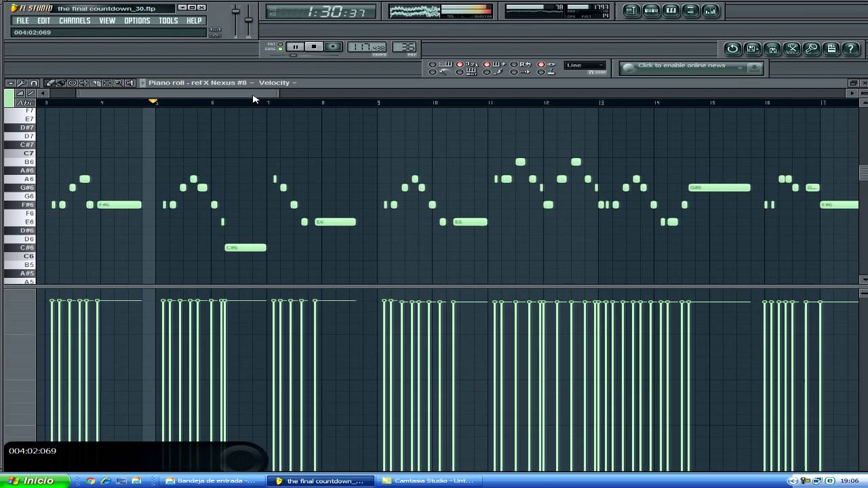
Task: Select the Paint brush tool
Action: coord(61,83)
